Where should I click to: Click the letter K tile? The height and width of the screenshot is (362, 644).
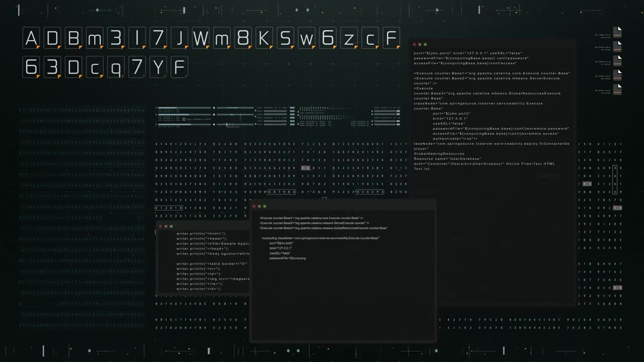pos(264,38)
